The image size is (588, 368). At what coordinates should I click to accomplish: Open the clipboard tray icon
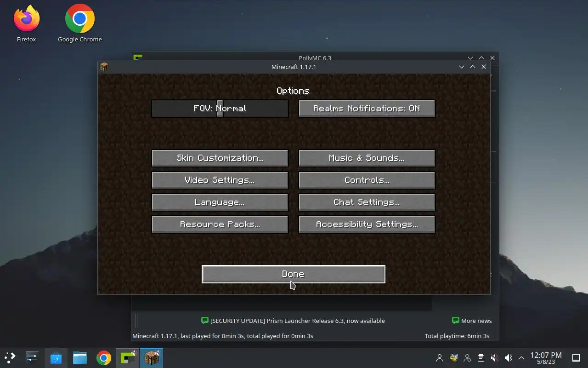click(481, 358)
